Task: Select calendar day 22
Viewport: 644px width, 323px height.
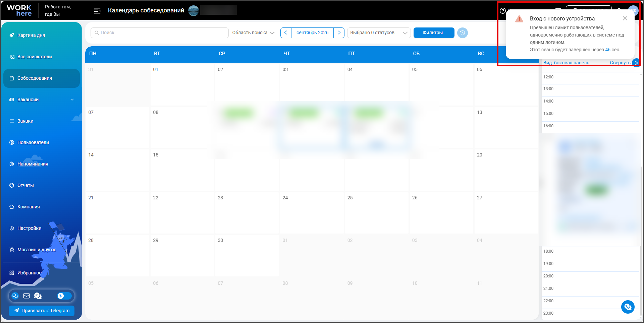Action: [182, 213]
